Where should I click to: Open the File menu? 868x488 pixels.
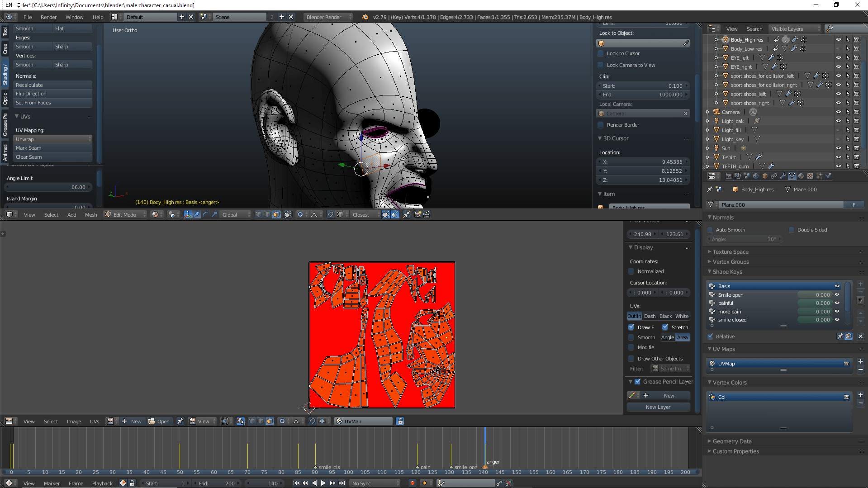(x=28, y=17)
